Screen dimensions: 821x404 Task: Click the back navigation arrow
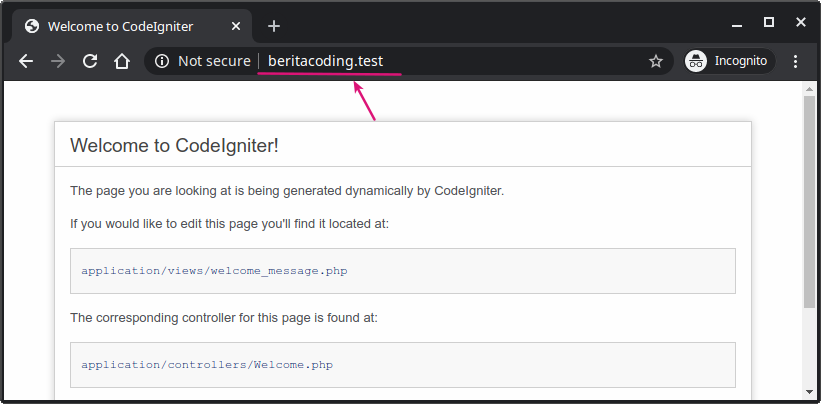coord(26,61)
